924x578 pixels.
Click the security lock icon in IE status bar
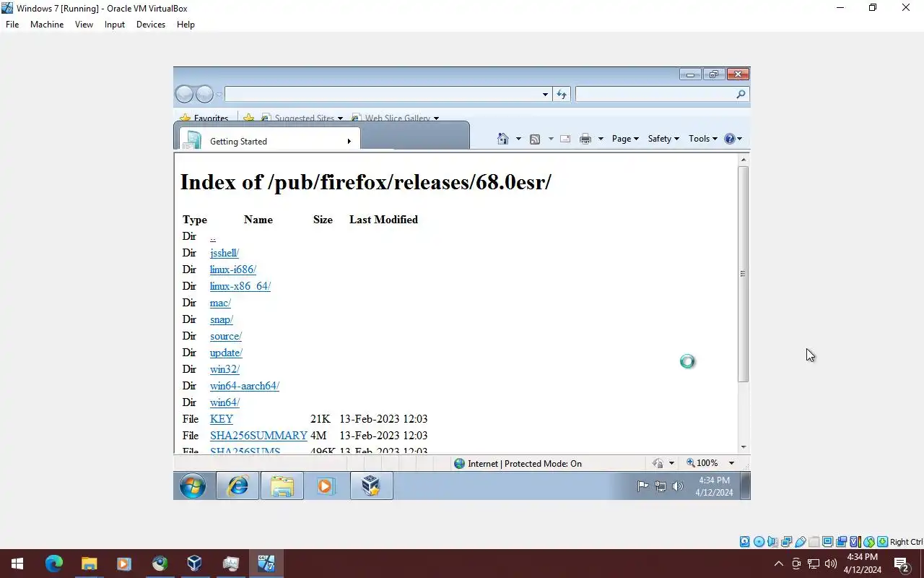point(658,463)
